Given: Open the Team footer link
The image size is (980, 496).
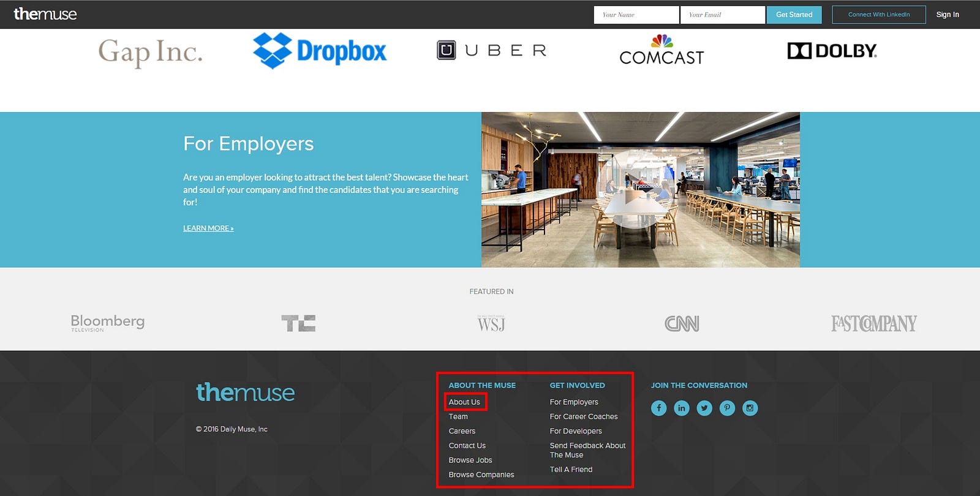Looking at the screenshot, I should [x=458, y=417].
